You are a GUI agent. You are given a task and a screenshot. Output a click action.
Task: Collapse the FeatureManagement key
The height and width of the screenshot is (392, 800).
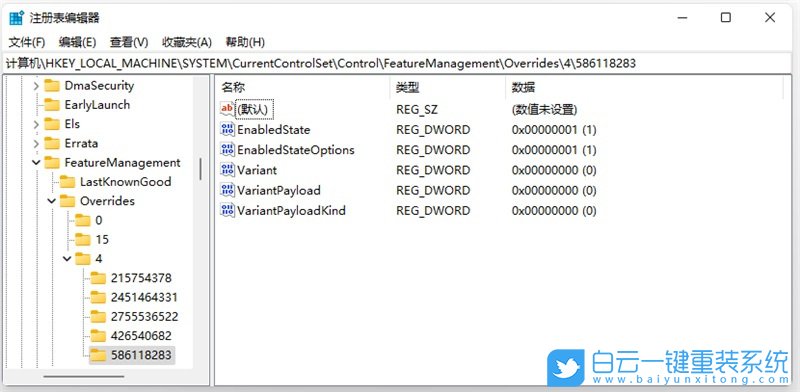[36, 163]
